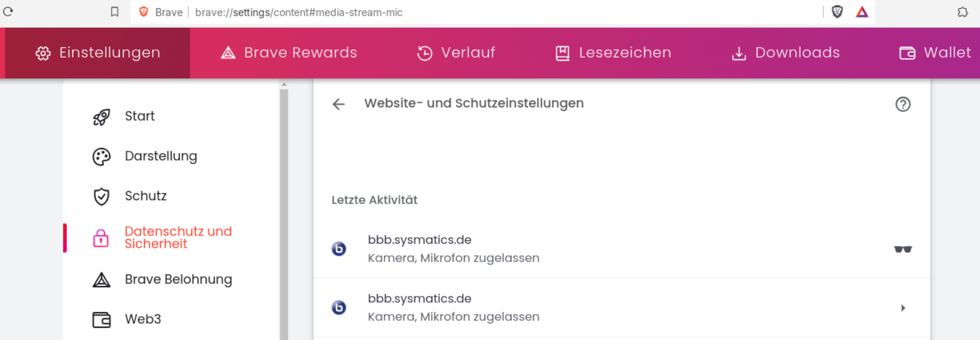Select Start in the settings sidebar
The height and width of the screenshot is (340, 980).
click(140, 117)
